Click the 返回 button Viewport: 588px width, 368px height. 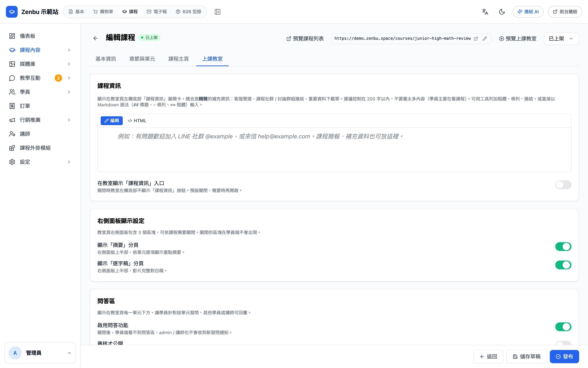click(x=488, y=357)
